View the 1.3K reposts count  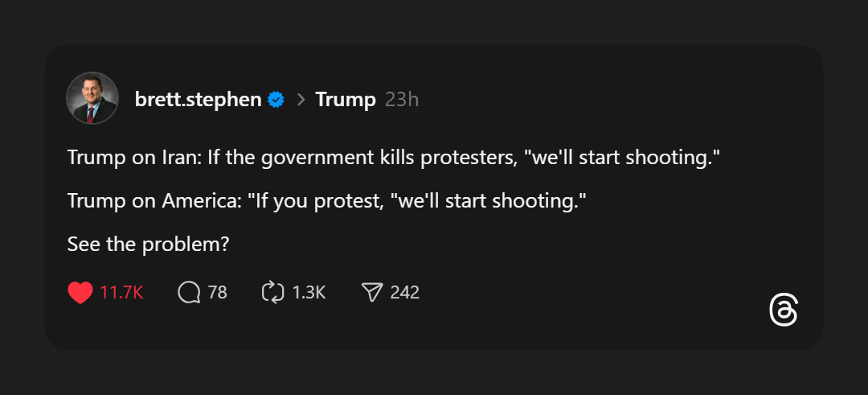tap(309, 293)
